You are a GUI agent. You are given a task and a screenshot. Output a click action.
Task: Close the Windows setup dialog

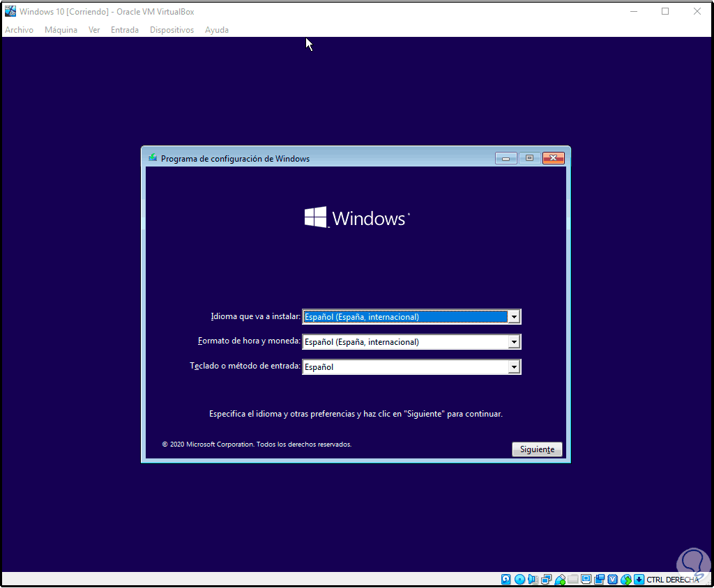(x=553, y=158)
